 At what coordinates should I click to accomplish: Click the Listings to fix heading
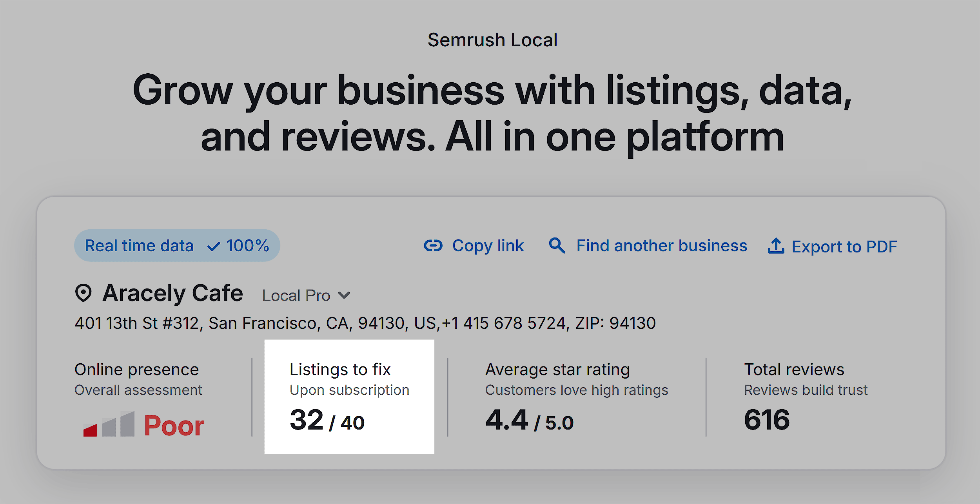[340, 370]
